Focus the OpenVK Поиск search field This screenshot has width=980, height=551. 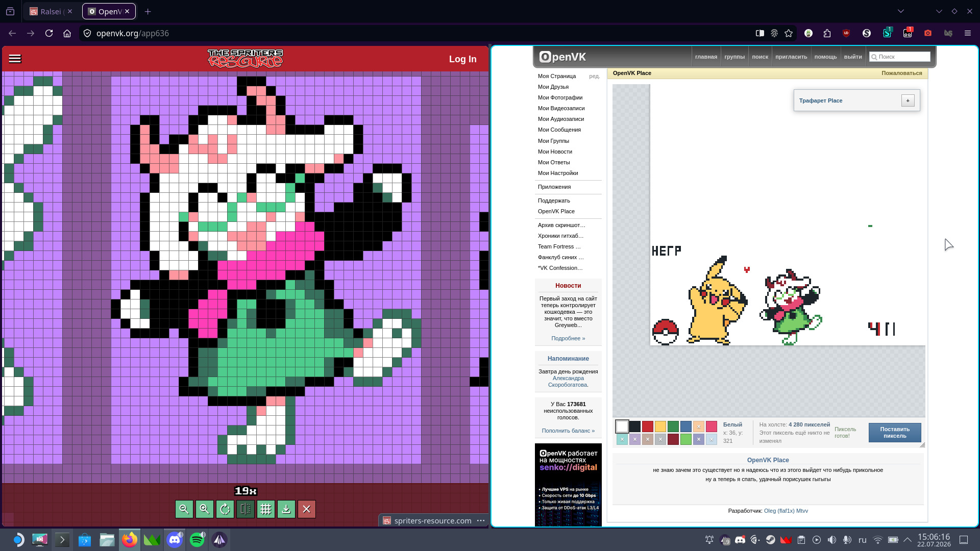click(x=900, y=57)
